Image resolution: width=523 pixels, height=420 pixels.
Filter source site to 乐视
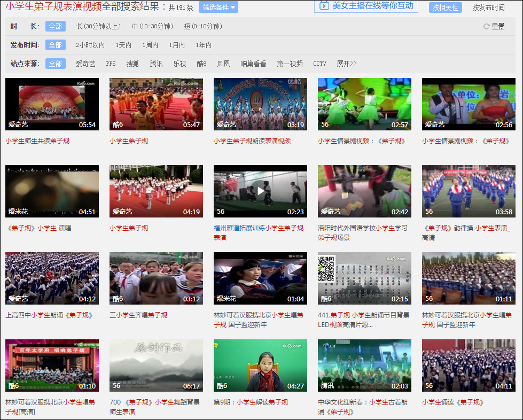[179, 64]
